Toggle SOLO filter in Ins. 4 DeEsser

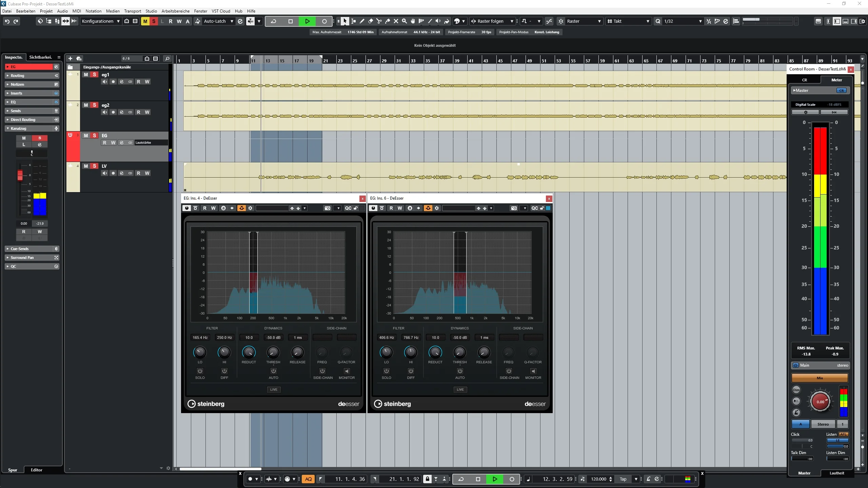coord(200,371)
